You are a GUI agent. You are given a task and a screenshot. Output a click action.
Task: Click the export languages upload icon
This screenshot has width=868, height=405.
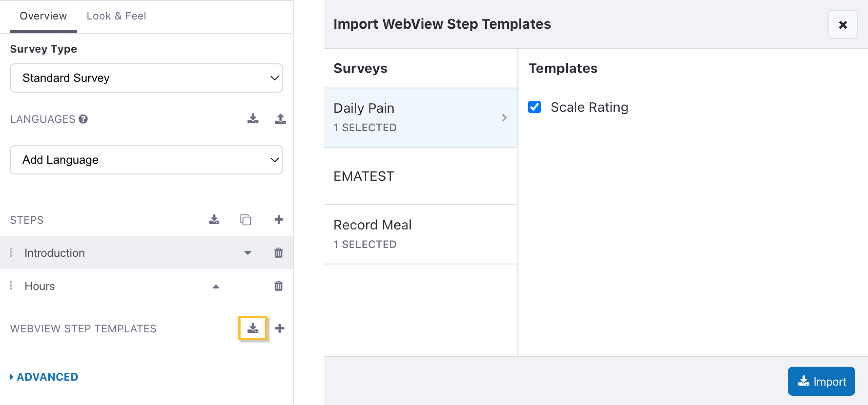[x=280, y=118]
